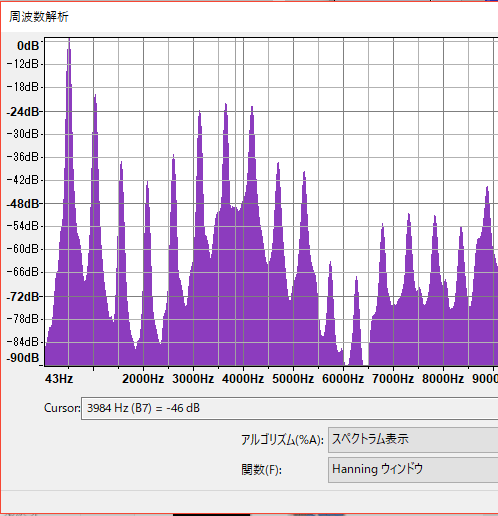The width and height of the screenshot is (498, 516).
Task: Click the 43Hz axis label
Action: click(59, 379)
